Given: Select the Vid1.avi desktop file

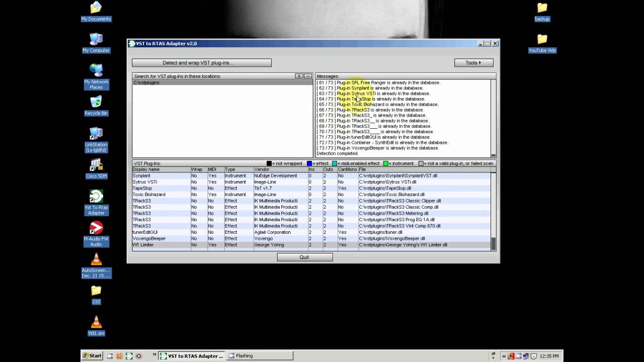Looking at the screenshot, I should tap(96, 325).
